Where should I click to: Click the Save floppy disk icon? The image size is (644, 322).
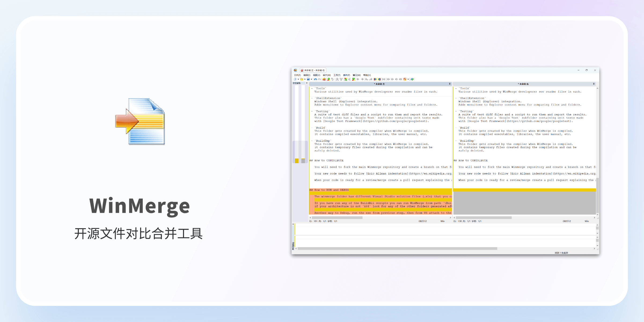(308, 79)
